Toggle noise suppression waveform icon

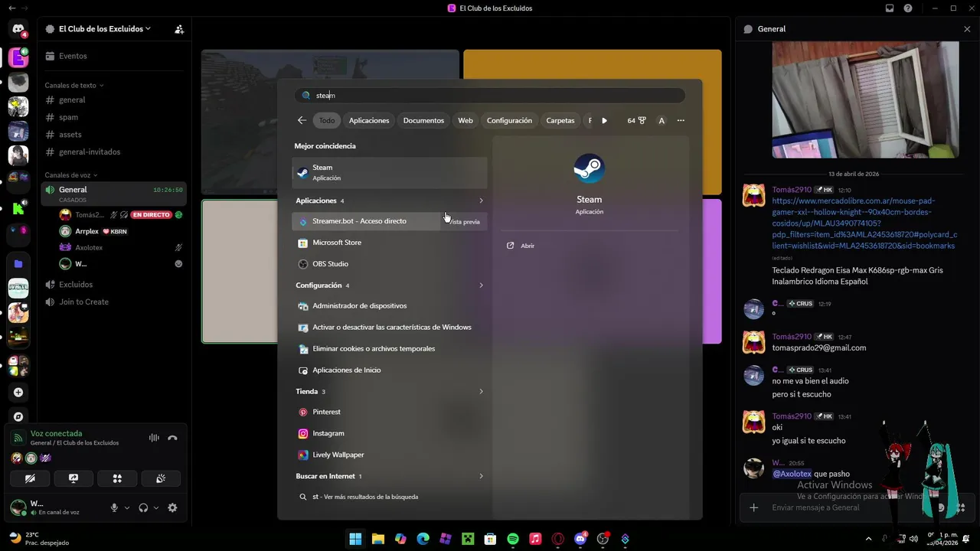154,438
